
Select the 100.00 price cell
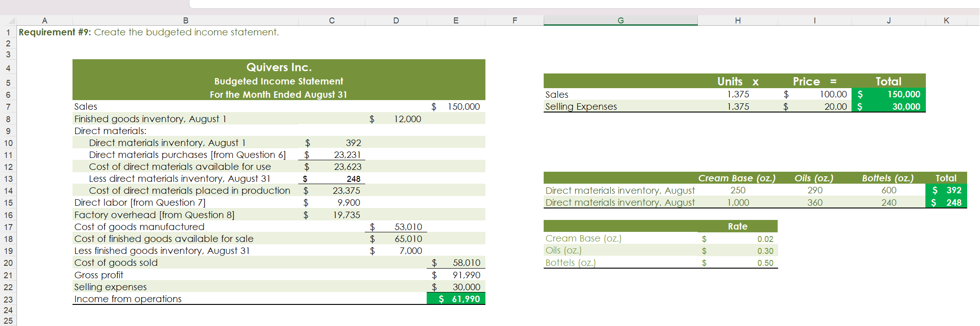(x=814, y=94)
